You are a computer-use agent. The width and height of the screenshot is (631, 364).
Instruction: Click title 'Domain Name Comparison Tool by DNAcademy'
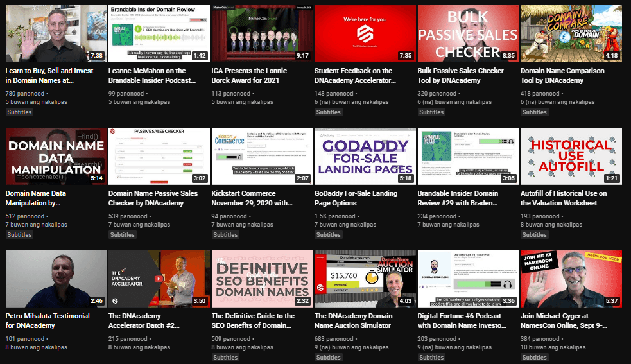(562, 75)
